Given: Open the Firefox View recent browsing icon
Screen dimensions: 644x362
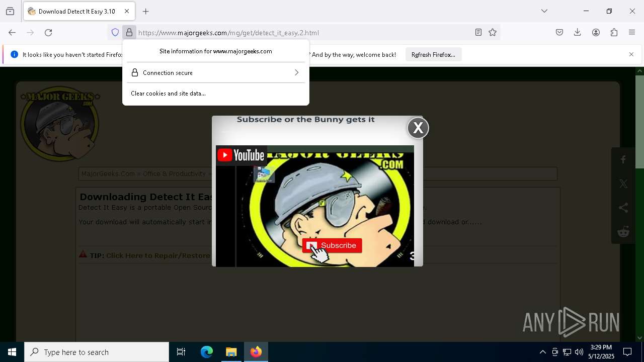Looking at the screenshot, I should coord(10,11).
